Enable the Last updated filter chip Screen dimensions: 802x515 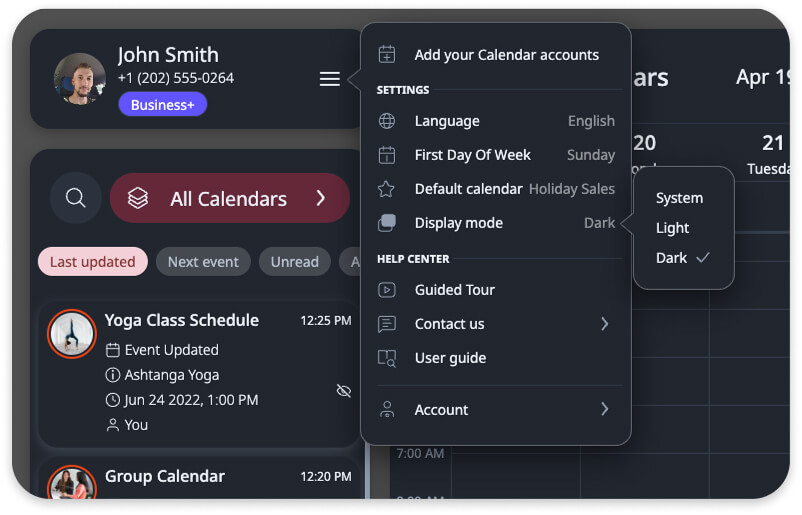pos(93,262)
